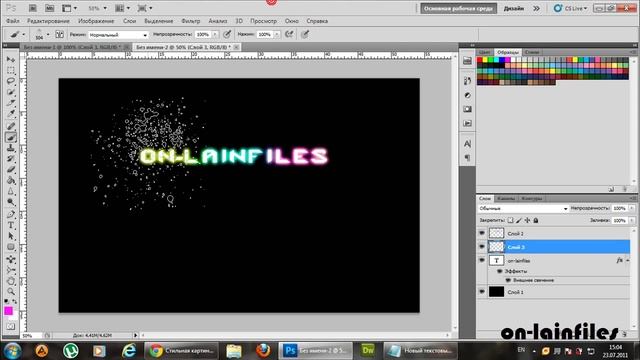
Task: Select the Quick Selection tool
Action: pyautogui.click(x=11, y=92)
